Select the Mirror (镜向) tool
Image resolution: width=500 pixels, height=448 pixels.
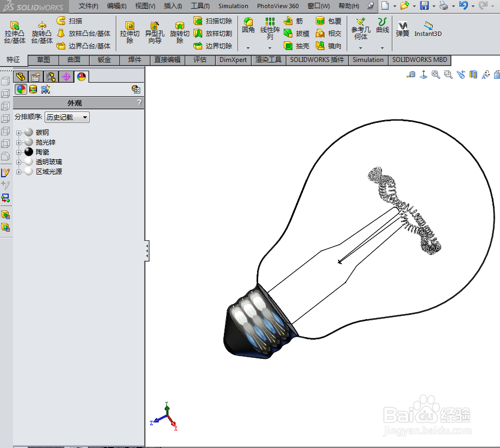(328, 46)
